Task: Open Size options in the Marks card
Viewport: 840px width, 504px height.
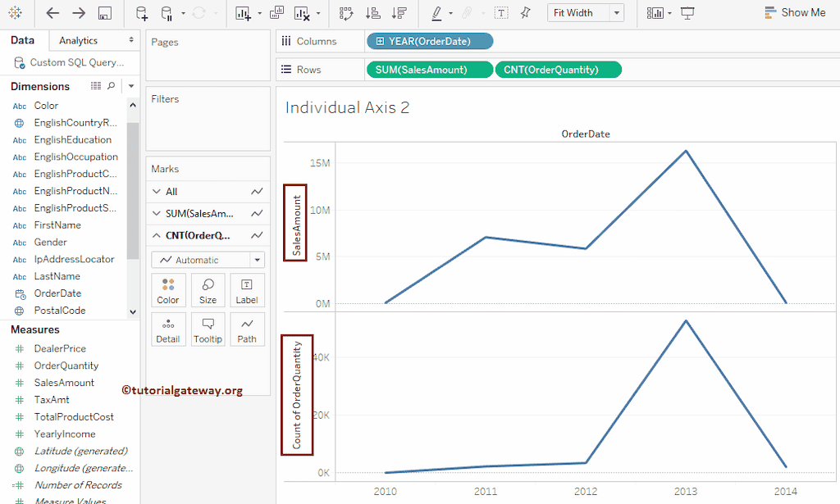Action: point(208,289)
